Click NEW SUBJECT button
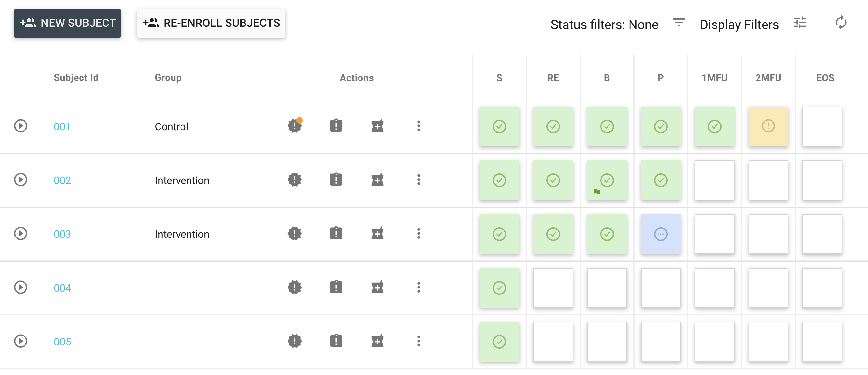 (x=68, y=23)
